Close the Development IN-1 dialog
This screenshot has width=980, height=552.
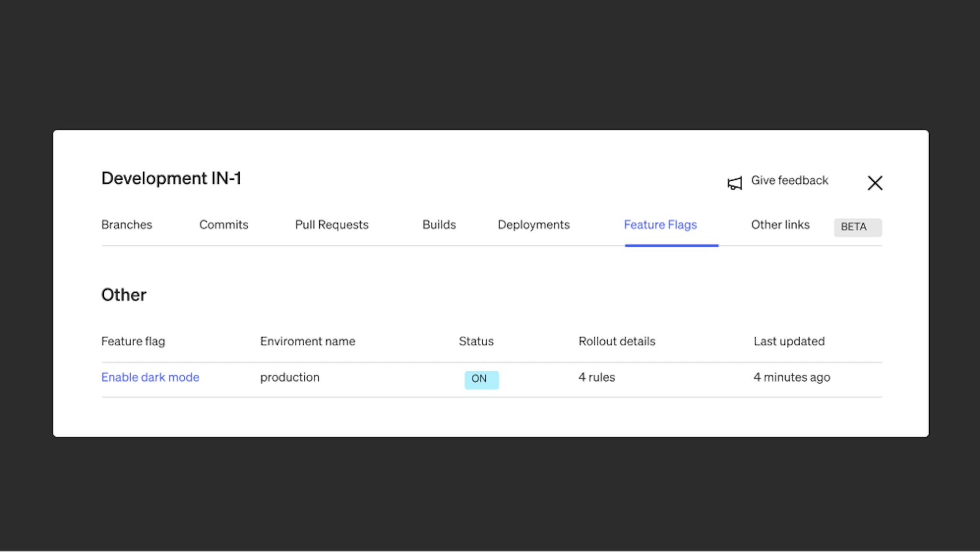[x=875, y=183]
